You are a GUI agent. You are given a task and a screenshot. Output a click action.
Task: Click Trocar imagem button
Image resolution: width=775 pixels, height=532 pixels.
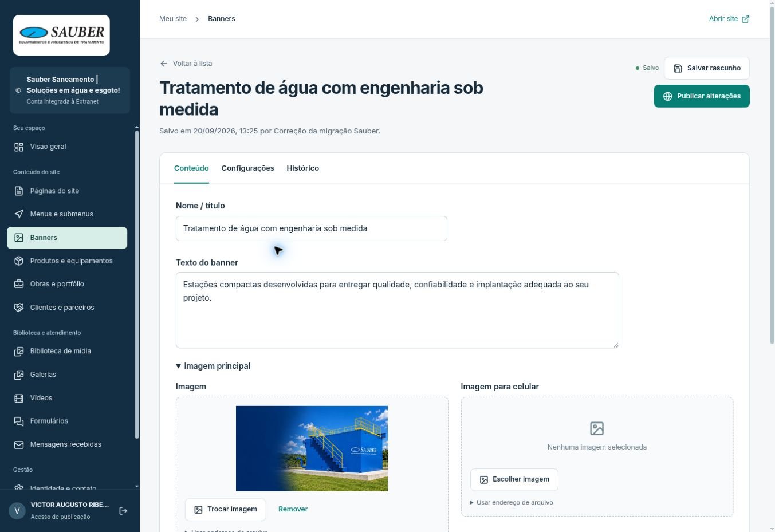[x=225, y=510]
